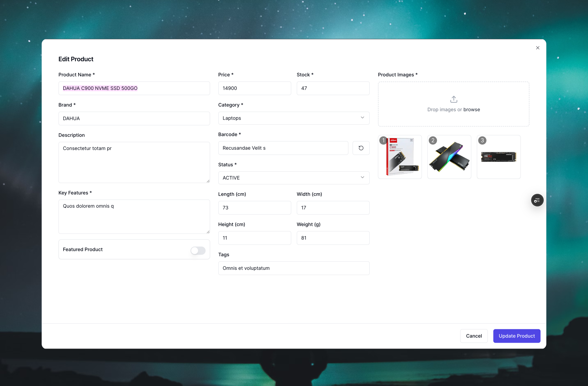Select product image thumbnail 1
The width and height of the screenshot is (588, 386).
coord(400,157)
